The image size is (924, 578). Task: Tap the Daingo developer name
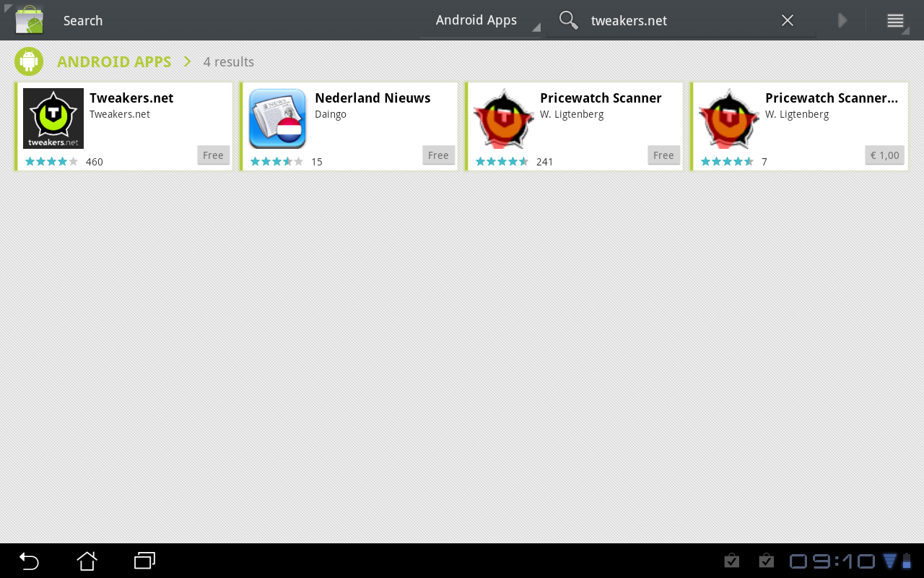(x=331, y=114)
